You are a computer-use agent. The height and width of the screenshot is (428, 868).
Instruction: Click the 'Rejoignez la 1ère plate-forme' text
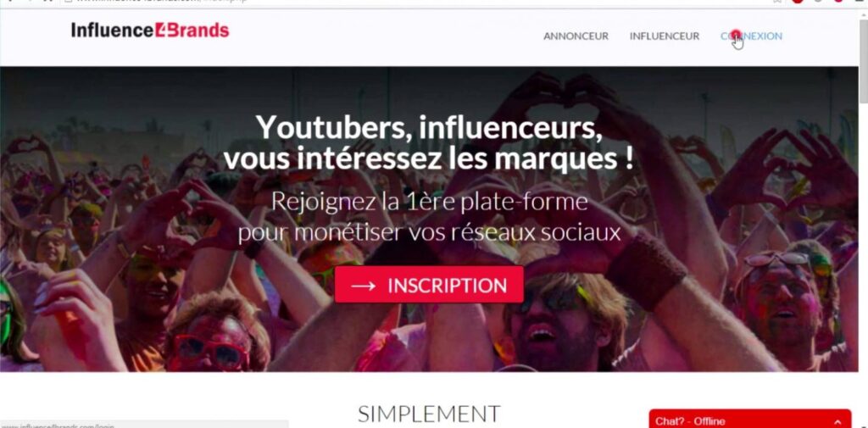pos(429,202)
